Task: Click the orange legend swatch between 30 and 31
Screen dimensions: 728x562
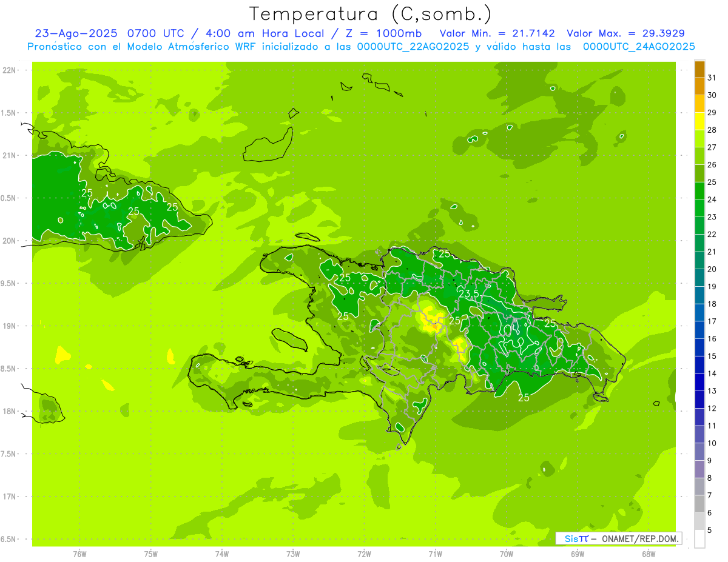Action: (x=699, y=87)
